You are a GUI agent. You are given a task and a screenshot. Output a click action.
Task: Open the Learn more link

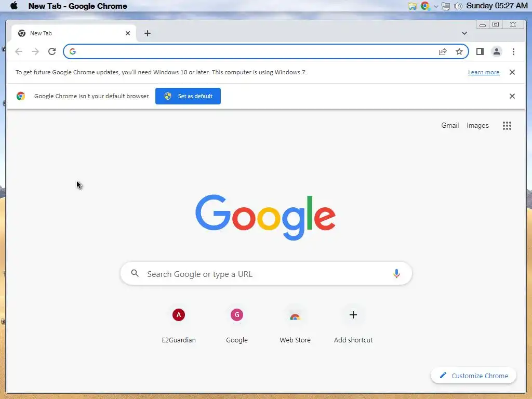pos(484,72)
